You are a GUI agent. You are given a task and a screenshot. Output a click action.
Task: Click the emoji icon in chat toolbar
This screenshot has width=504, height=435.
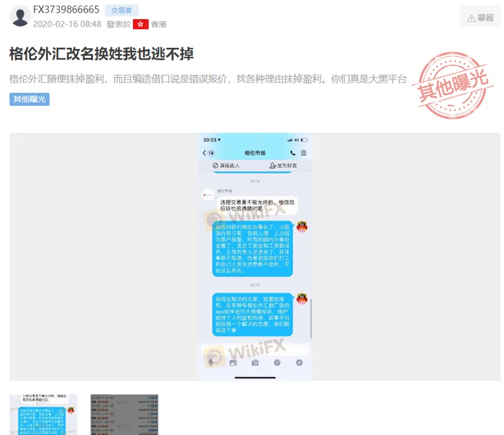click(x=277, y=363)
